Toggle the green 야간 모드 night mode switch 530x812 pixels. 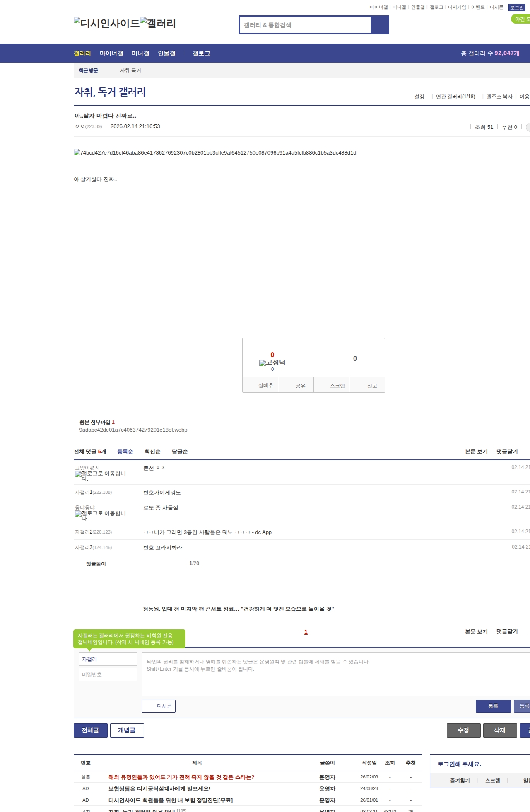(x=520, y=19)
